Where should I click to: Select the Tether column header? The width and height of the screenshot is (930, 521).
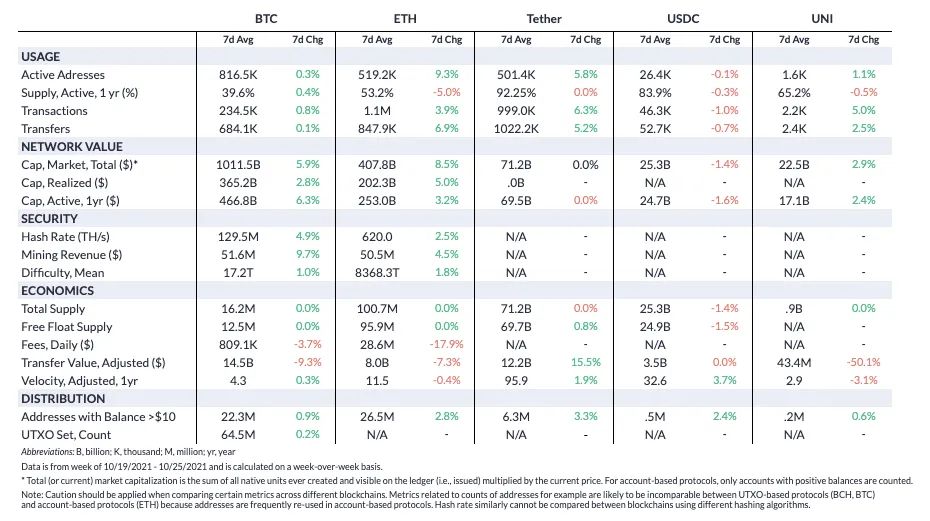(x=544, y=18)
